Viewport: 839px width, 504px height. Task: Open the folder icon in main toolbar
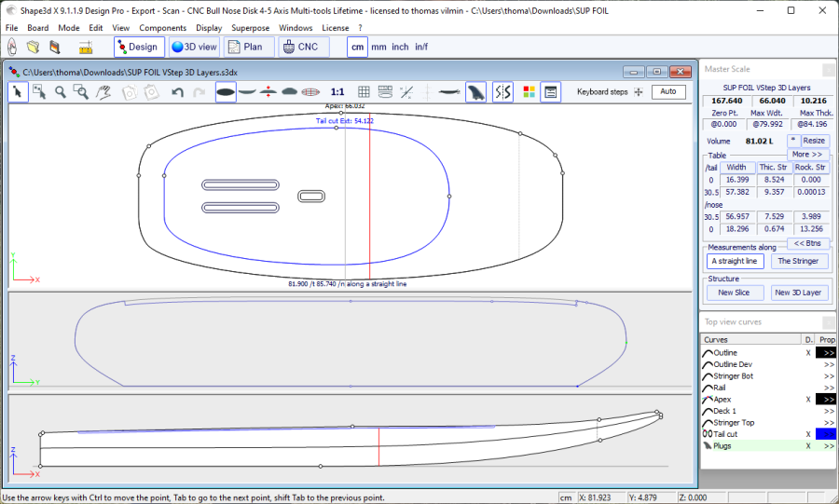[x=33, y=47]
